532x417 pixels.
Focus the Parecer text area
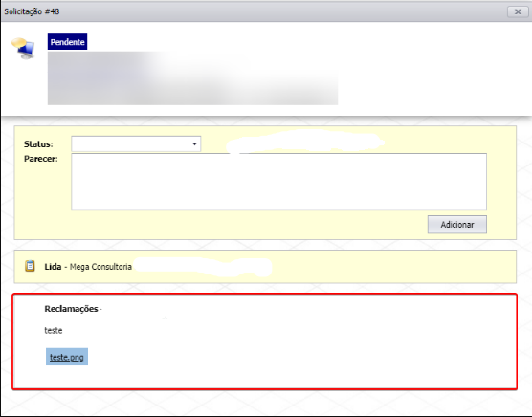coord(278,182)
